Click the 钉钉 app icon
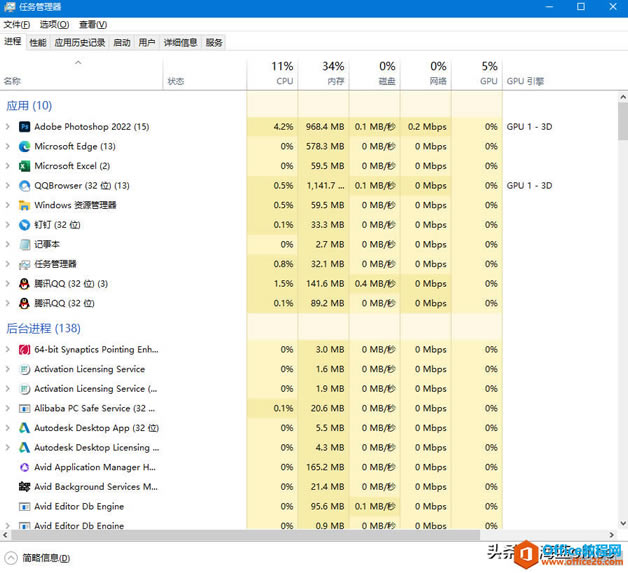628x573 pixels. [24, 225]
